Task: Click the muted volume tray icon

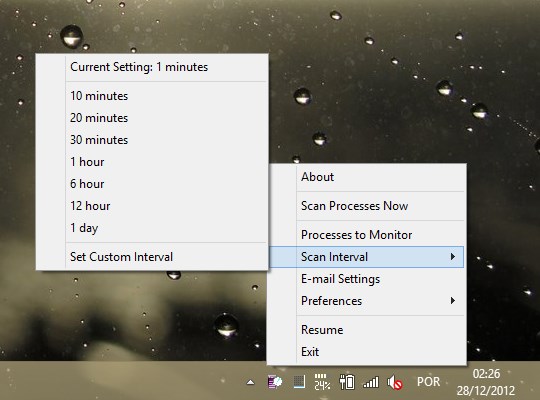Action: pos(395,382)
